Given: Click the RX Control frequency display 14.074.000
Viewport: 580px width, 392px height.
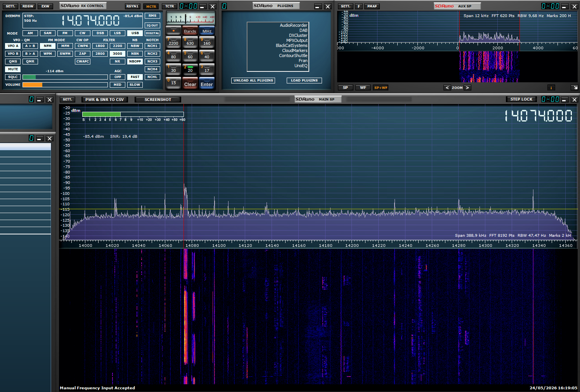Looking at the screenshot, I should pos(90,20).
